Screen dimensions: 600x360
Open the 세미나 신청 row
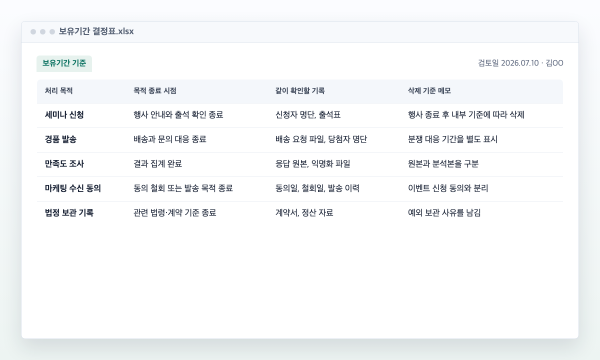(300, 115)
